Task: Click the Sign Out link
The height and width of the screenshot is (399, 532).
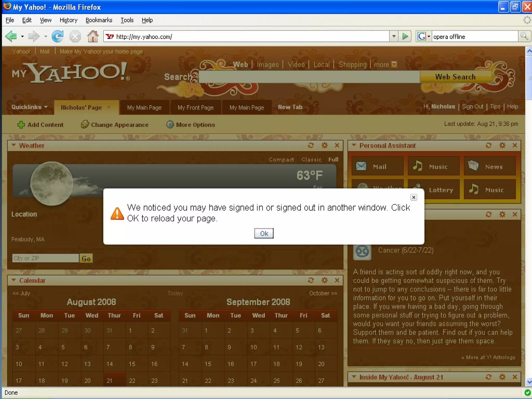Action: click(x=473, y=107)
